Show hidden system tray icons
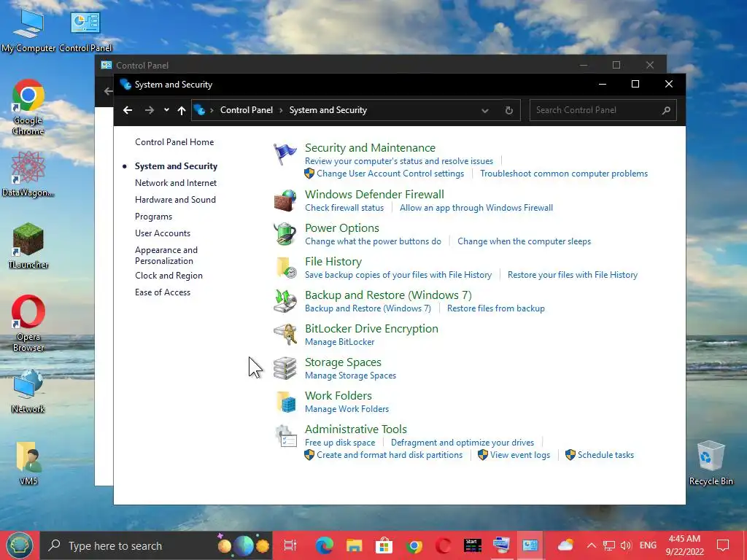 [x=591, y=545]
